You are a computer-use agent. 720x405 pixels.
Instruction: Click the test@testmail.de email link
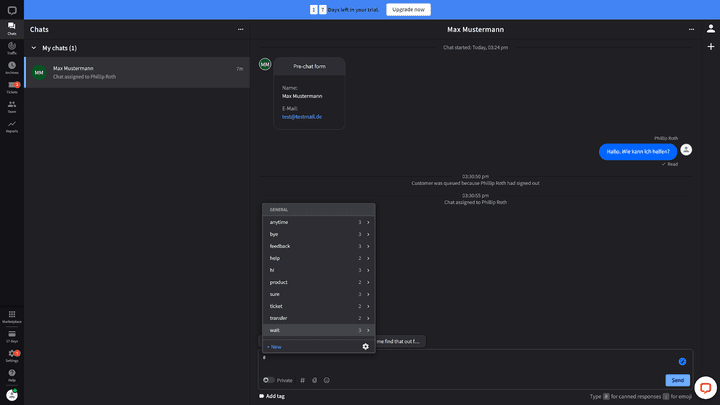pyautogui.click(x=301, y=117)
